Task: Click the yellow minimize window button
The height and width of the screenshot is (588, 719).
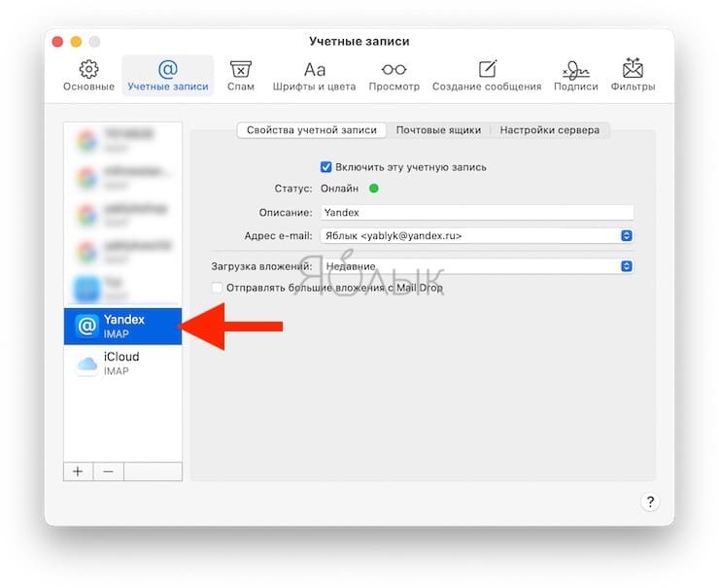Action: coord(76,42)
